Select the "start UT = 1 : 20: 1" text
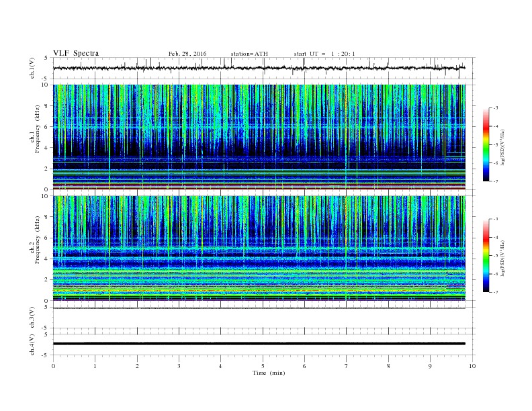 324,54
